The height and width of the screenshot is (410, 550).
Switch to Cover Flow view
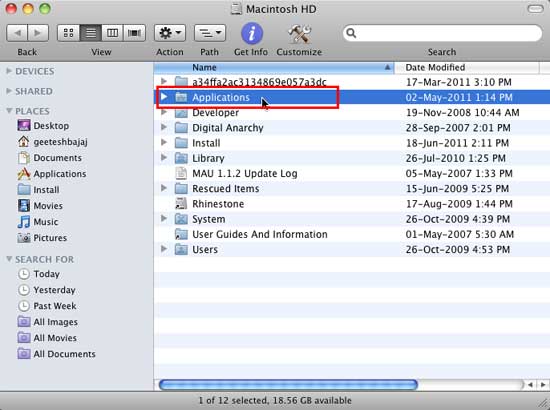pos(134,33)
